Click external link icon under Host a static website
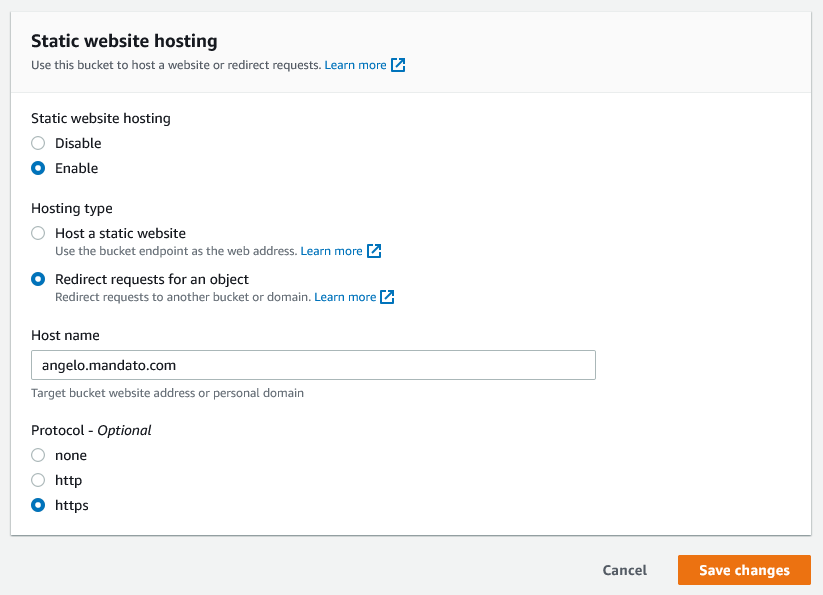823x595 pixels. 374,251
